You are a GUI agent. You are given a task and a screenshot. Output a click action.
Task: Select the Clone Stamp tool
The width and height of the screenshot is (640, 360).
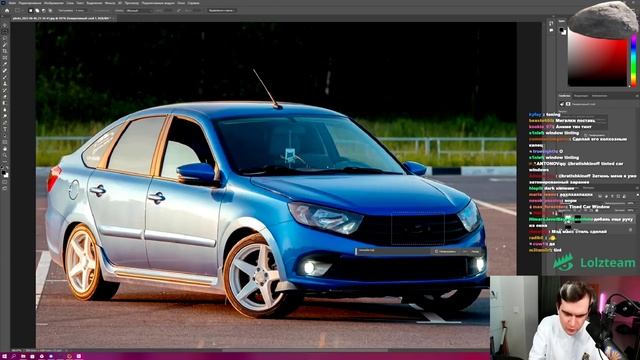click(x=5, y=84)
